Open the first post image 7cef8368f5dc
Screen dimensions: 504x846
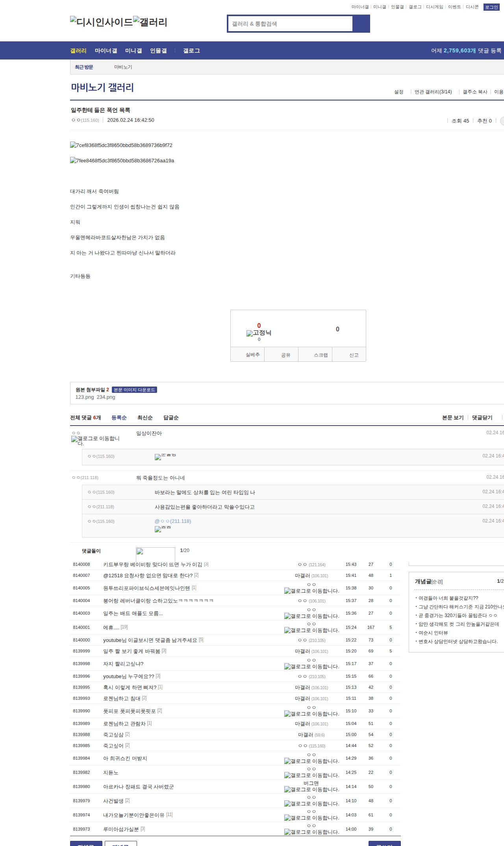pyautogui.click(x=121, y=145)
